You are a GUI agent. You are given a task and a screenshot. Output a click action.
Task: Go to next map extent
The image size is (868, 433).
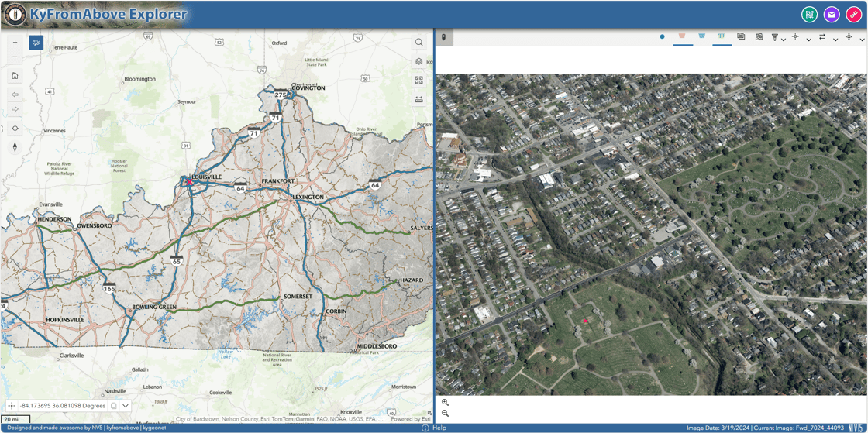click(15, 109)
